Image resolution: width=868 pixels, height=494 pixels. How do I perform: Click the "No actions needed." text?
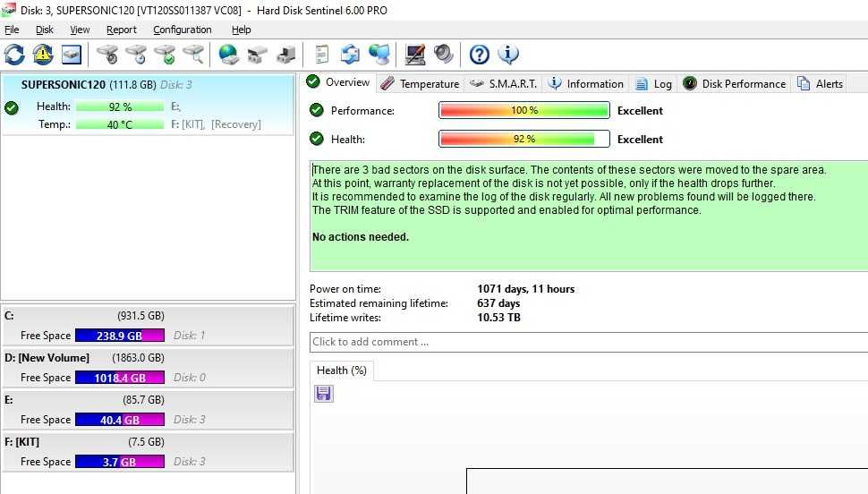(x=361, y=237)
